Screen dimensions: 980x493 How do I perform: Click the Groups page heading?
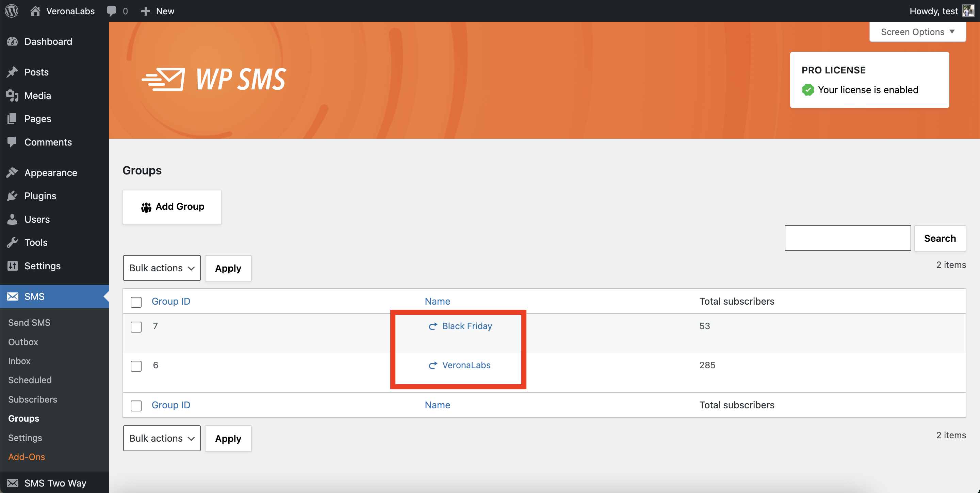(x=142, y=170)
